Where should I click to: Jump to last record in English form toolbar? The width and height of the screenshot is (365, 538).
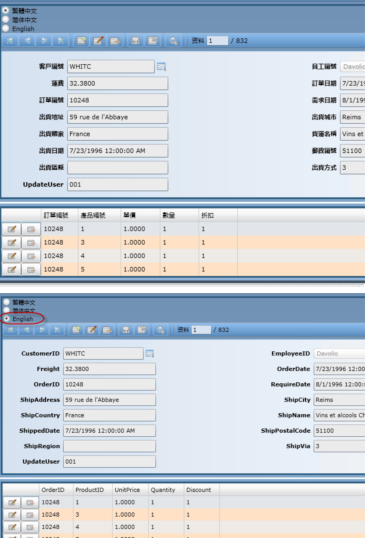[x=57, y=330]
